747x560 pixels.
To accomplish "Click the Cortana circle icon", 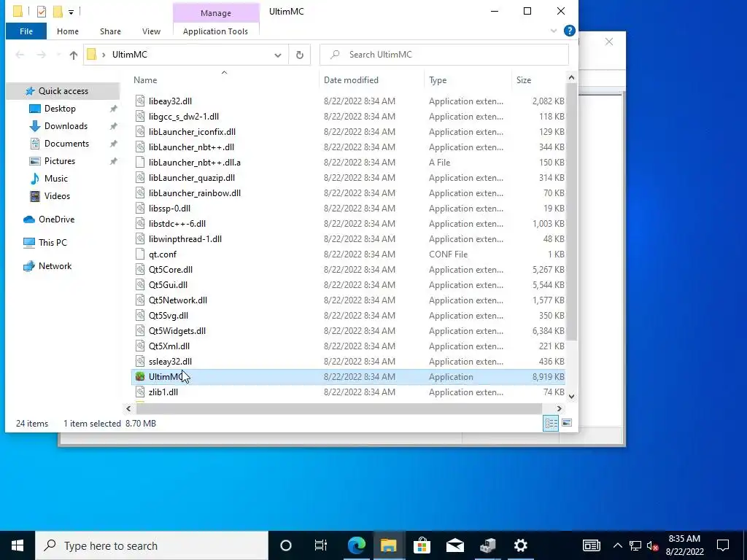I will [x=285, y=545].
